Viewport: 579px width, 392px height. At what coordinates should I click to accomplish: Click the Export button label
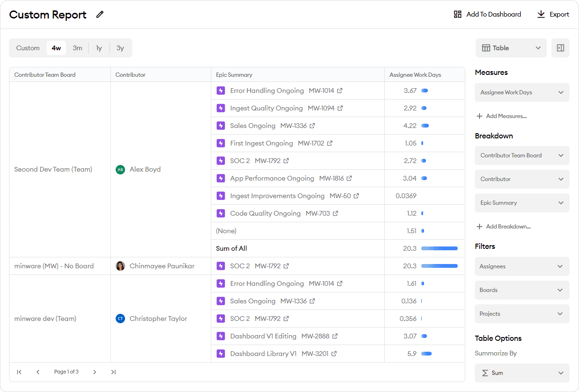tap(559, 14)
